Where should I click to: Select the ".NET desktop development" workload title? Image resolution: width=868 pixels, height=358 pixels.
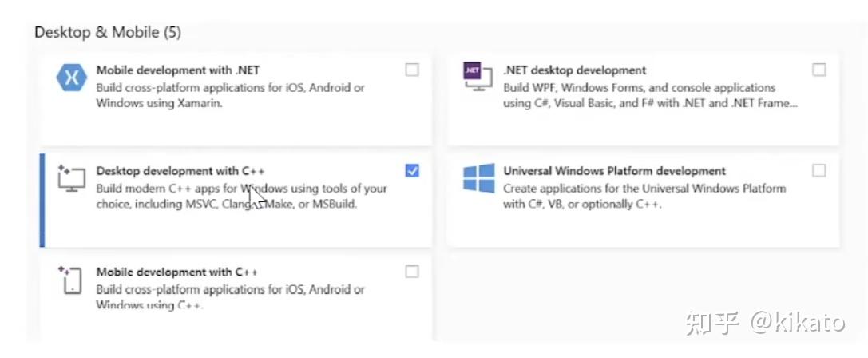click(575, 70)
